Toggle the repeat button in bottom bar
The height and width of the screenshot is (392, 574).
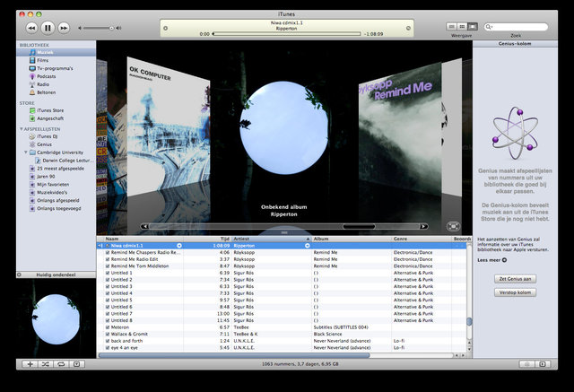coord(61,364)
